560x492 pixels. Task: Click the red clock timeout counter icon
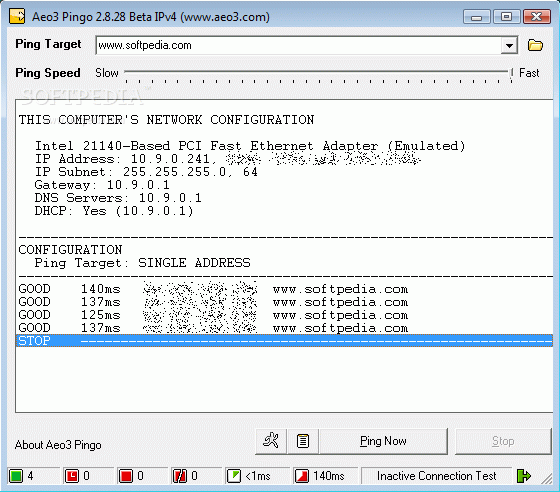point(72,476)
